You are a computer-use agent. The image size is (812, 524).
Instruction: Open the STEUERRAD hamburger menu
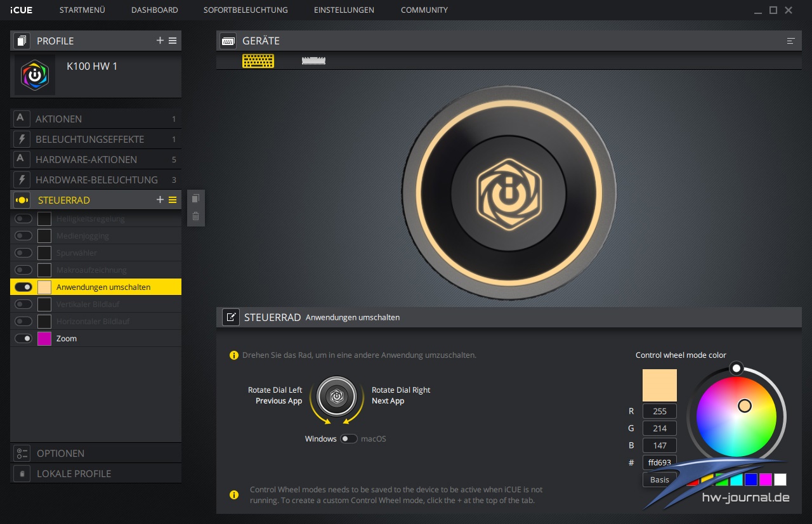173,200
